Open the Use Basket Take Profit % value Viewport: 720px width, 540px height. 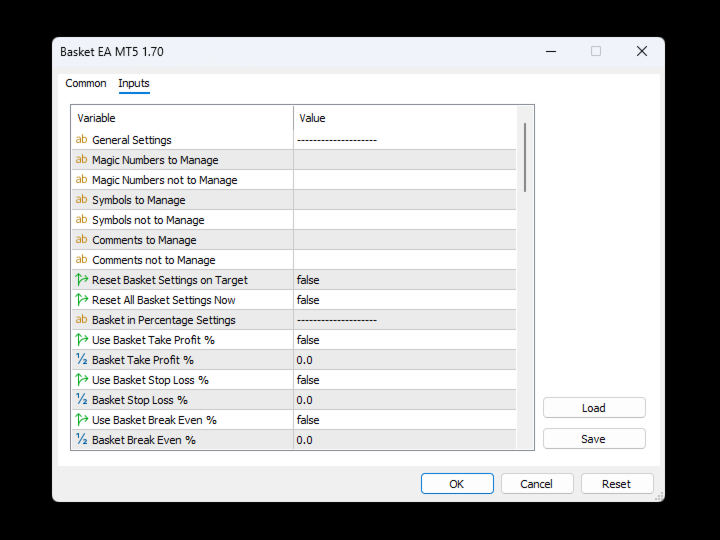[405, 340]
